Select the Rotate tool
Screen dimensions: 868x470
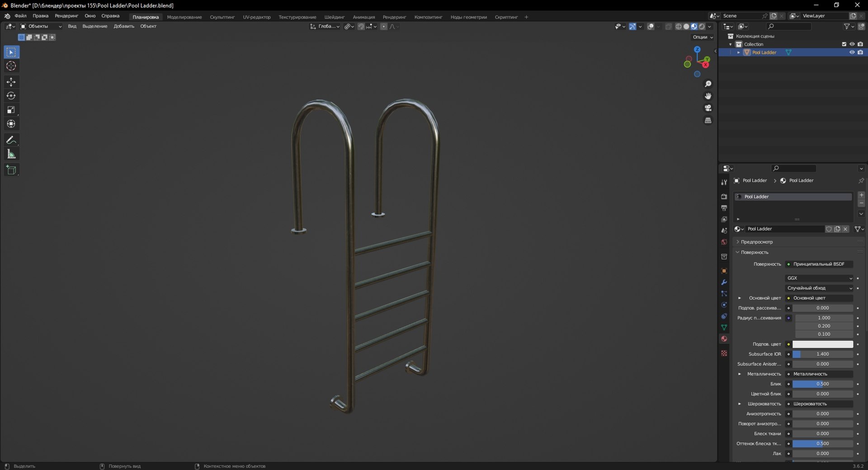point(11,96)
